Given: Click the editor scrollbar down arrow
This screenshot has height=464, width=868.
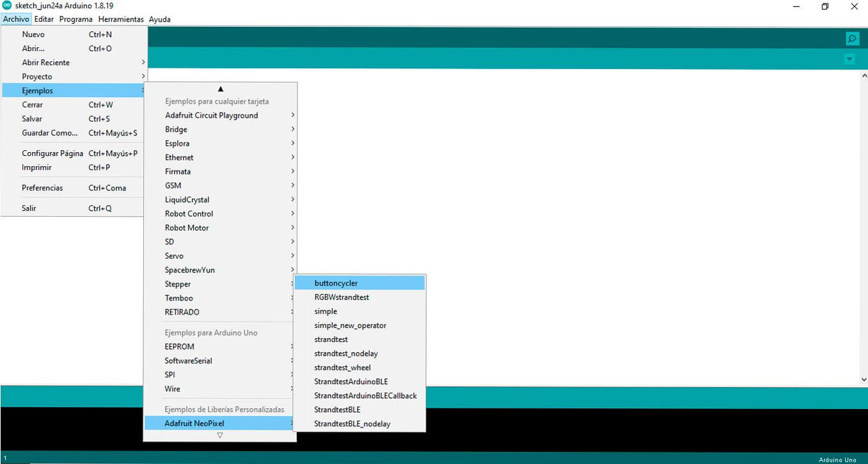Looking at the screenshot, I should coord(864,380).
